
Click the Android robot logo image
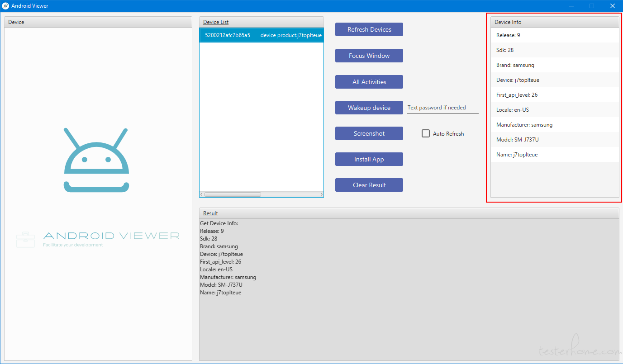click(x=96, y=160)
